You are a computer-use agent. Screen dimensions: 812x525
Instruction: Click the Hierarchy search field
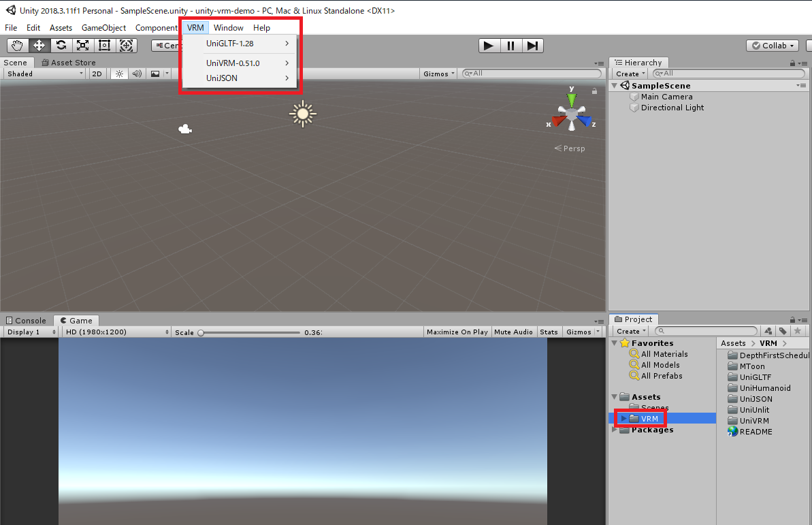point(729,74)
